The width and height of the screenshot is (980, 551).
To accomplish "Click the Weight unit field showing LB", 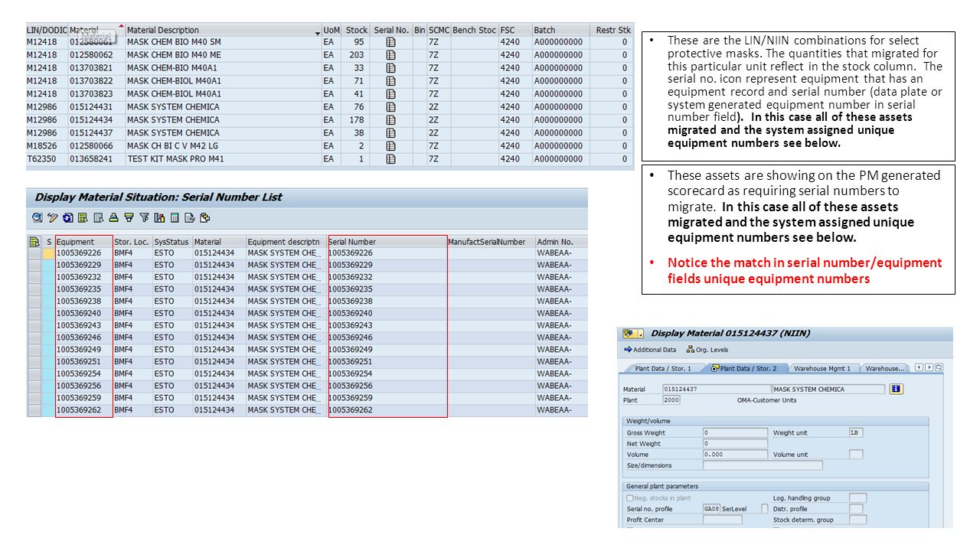I will pos(856,432).
